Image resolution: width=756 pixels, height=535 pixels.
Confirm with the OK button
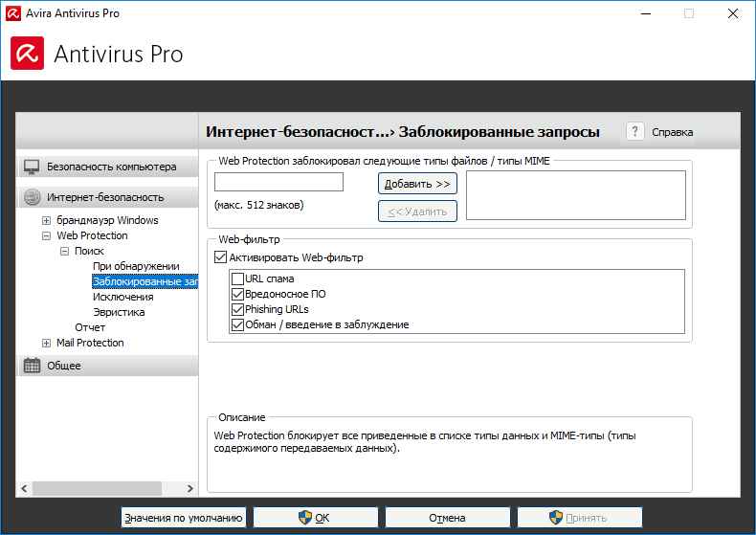click(316, 518)
